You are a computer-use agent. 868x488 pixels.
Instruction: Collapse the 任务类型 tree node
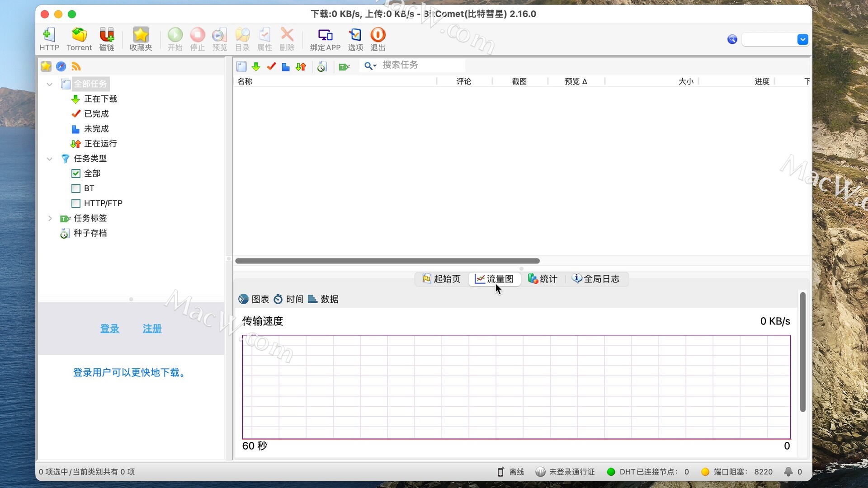tap(50, 159)
